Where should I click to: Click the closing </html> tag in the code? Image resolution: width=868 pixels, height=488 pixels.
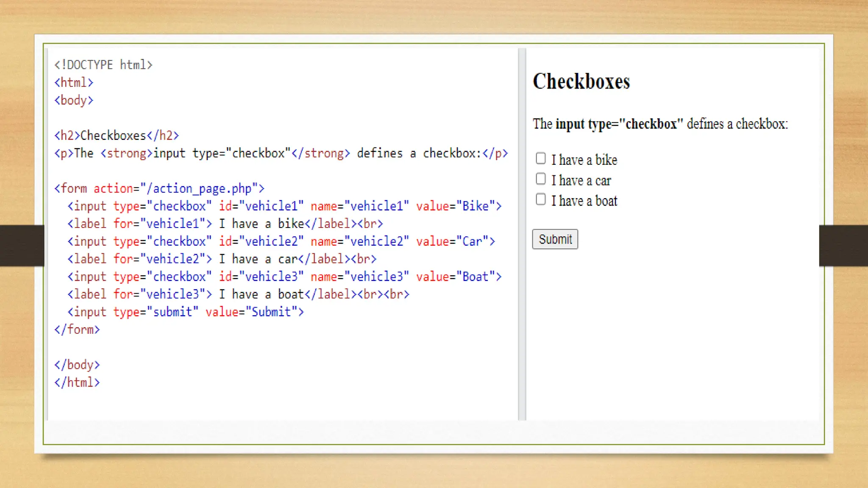[x=77, y=383]
